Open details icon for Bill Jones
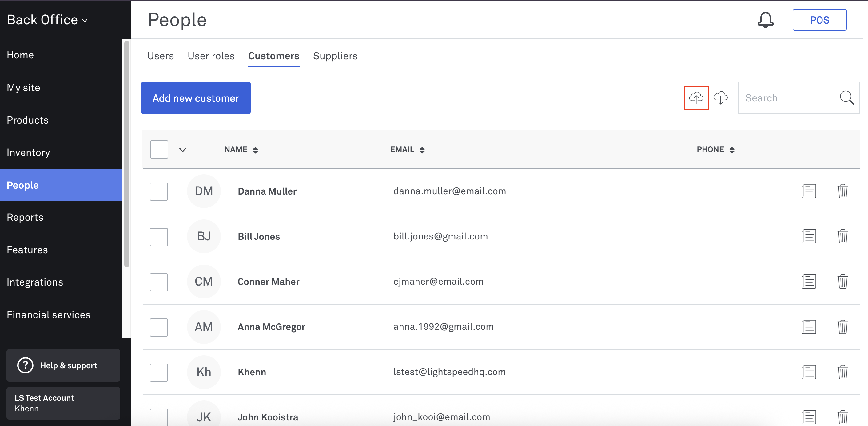 coord(808,236)
